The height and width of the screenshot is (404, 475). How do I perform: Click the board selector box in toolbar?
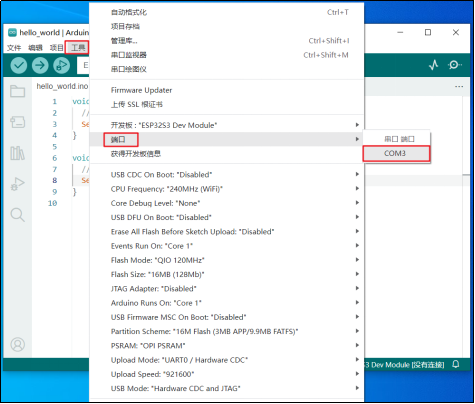click(x=83, y=65)
